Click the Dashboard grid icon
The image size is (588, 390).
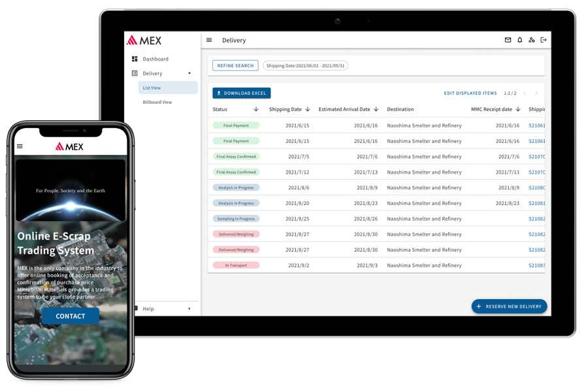(x=135, y=59)
